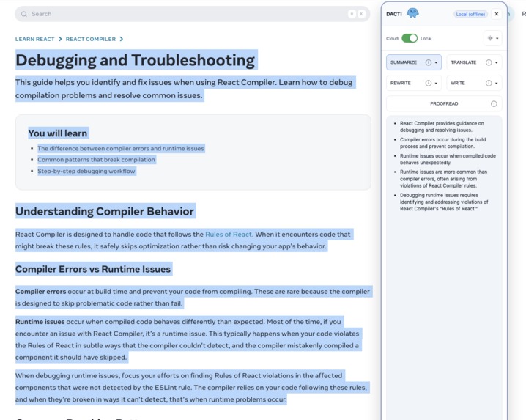Click the Compiler Errors vs Runtime Issues heading

click(93, 269)
